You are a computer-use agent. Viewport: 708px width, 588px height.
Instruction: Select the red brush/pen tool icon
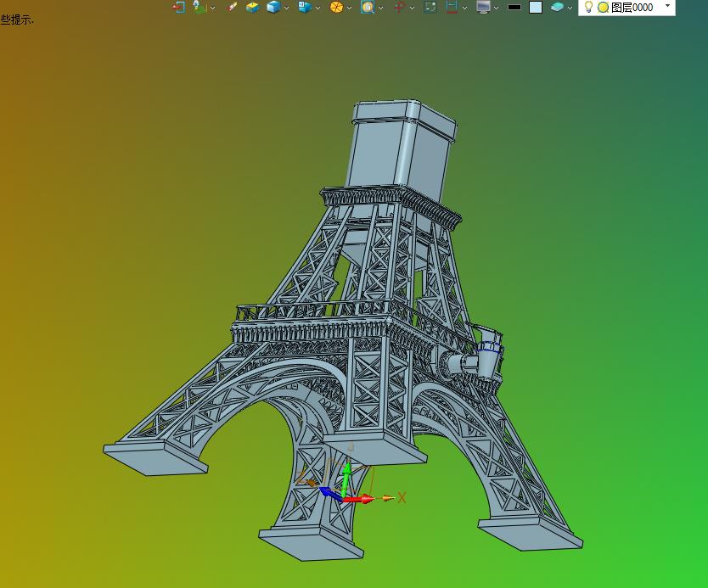tap(232, 7)
